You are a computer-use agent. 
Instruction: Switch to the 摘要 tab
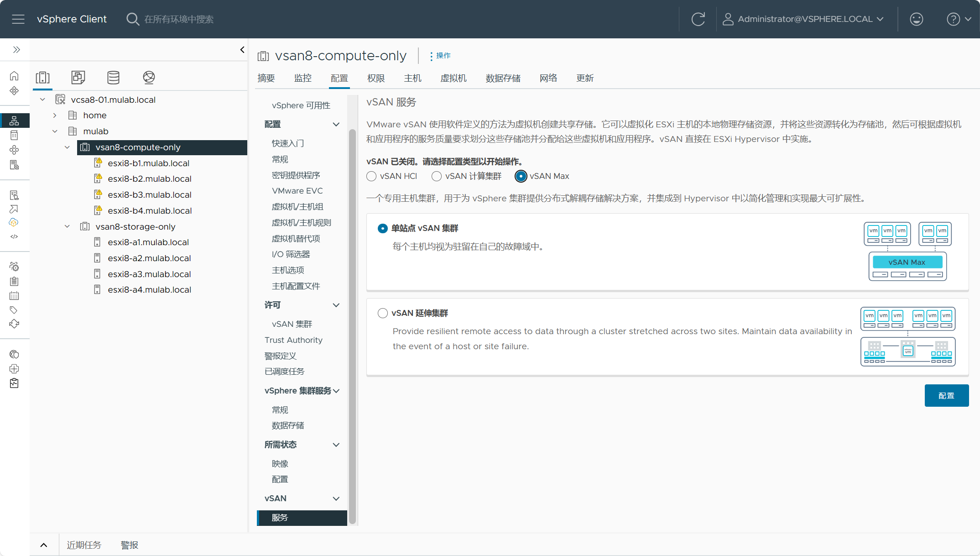pyautogui.click(x=266, y=78)
